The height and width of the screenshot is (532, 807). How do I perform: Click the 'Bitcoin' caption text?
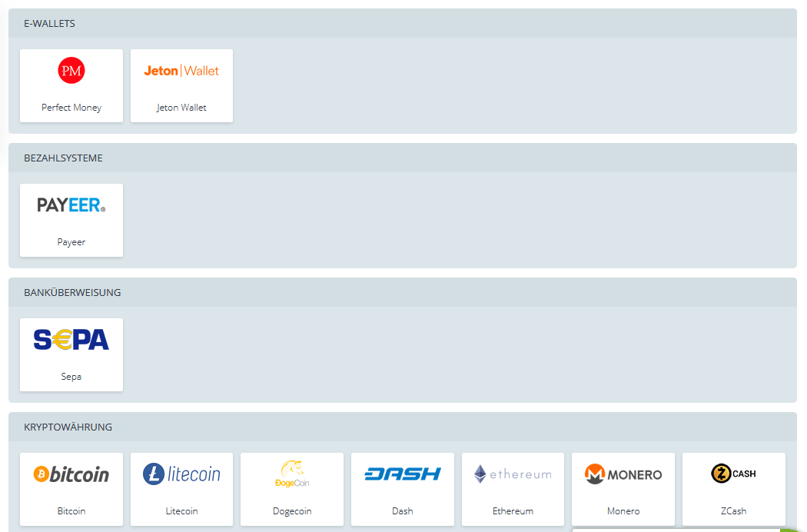click(x=71, y=511)
